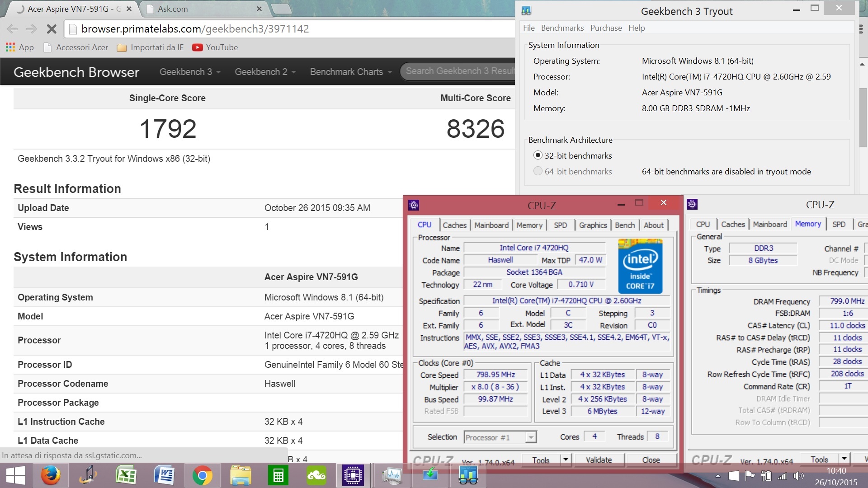Open the About tab in CPU-Z
This screenshot has height=488, width=868.
(654, 225)
